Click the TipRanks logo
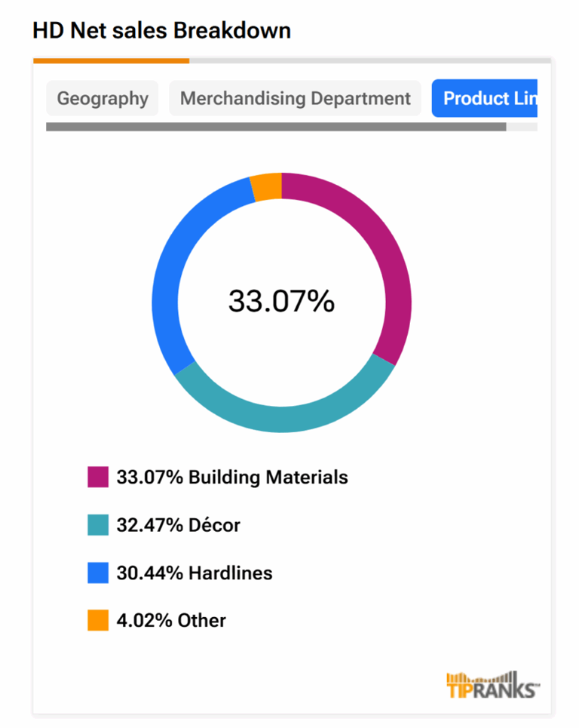 (493, 685)
